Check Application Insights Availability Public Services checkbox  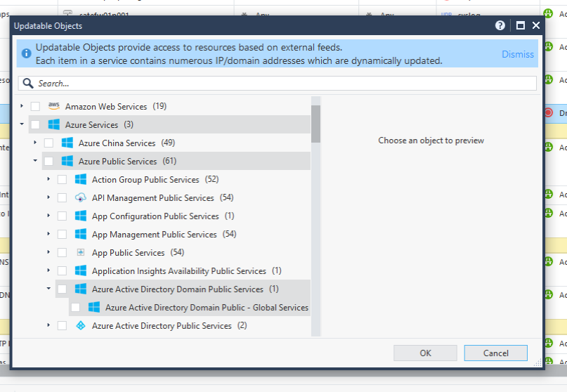tap(62, 271)
